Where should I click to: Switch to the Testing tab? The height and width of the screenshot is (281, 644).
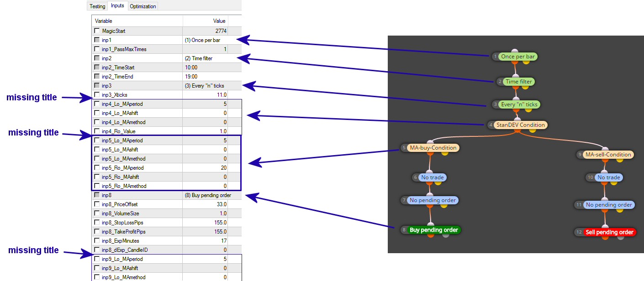(x=97, y=6)
